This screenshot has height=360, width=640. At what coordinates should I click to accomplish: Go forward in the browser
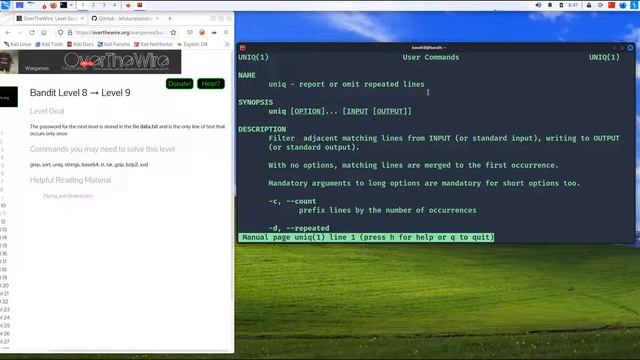pos(20,32)
